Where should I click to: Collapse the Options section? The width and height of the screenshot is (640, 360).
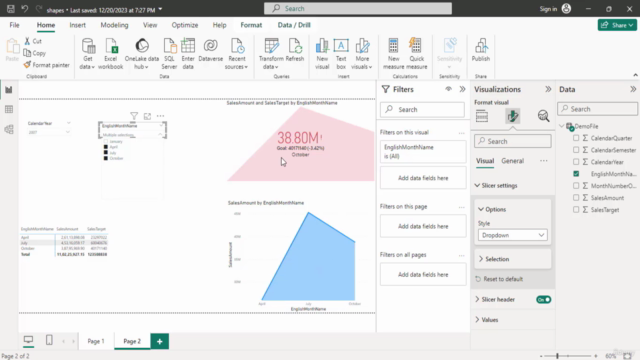pos(481,209)
